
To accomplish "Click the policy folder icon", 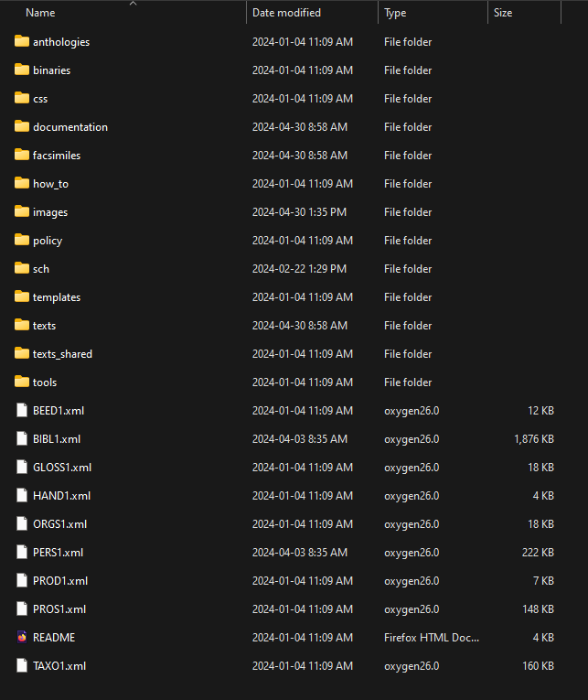I will 21,240.
